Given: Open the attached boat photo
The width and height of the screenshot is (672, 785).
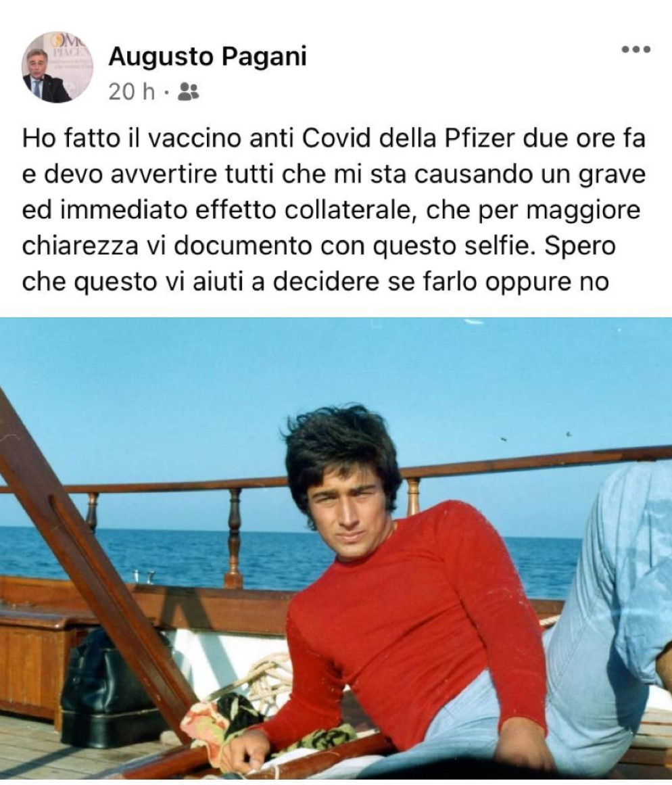Looking at the screenshot, I should tap(336, 548).
